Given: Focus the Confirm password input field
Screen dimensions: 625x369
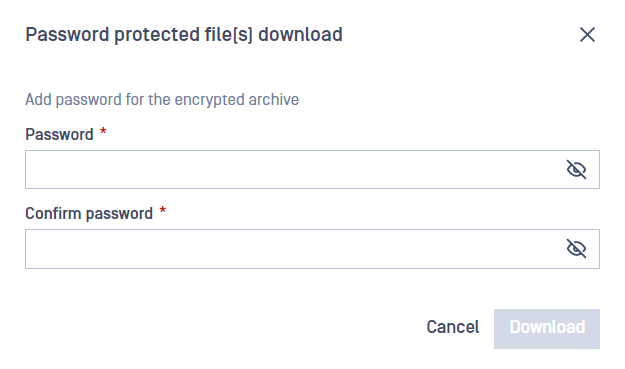Looking at the screenshot, I should (x=312, y=249).
